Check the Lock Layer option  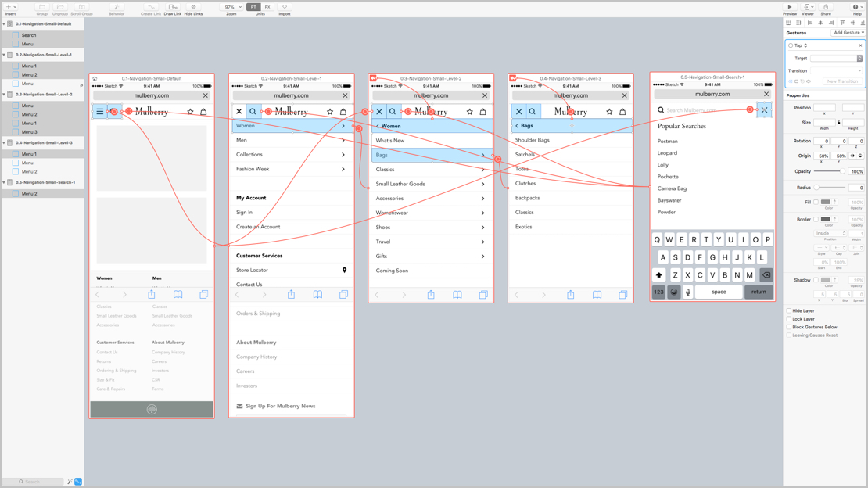789,319
